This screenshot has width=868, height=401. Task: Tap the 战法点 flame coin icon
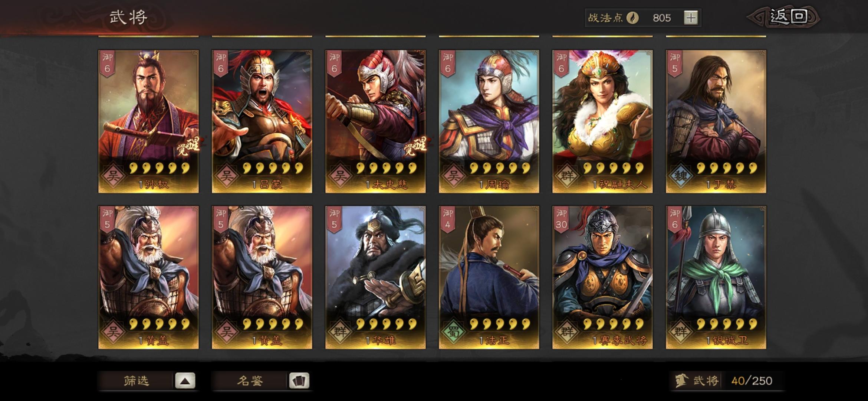[632, 18]
